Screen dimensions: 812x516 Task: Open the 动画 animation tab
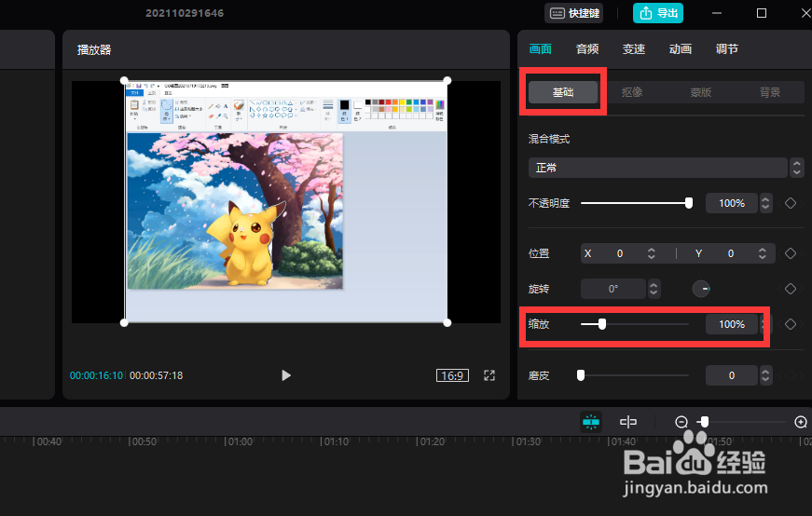point(681,49)
